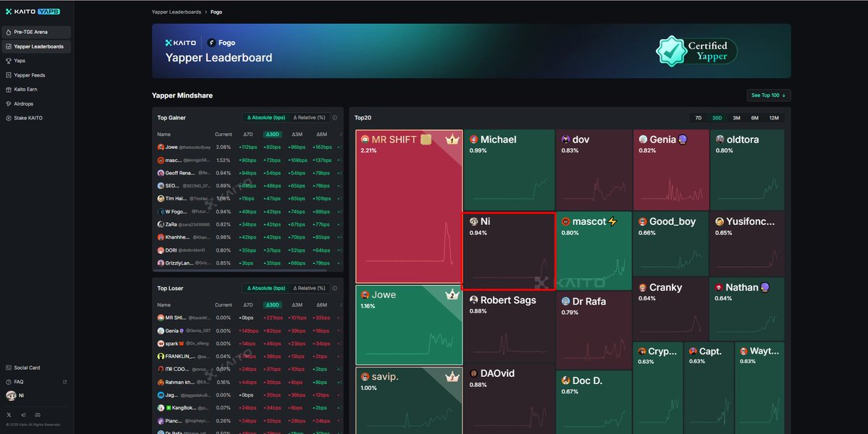868x434 pixels.
Task: Switch Top20 treemap to 6M
Action: tap(754, 118)
